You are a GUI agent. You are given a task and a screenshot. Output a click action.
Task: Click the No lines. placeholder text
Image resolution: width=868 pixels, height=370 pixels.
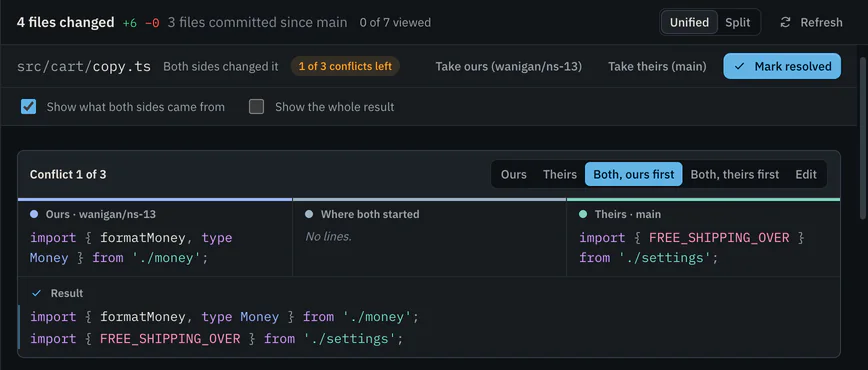pos(329,237)
